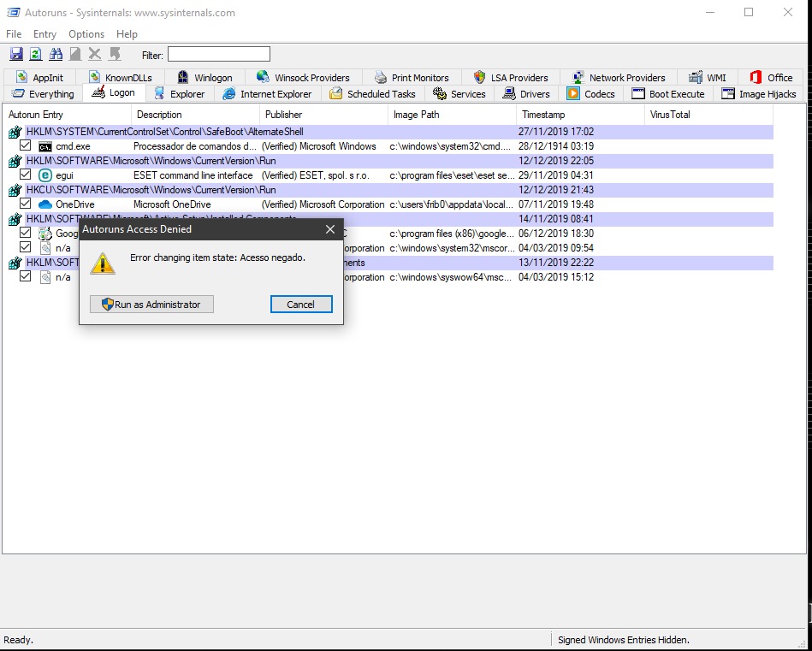Image resolution: width=812 pixels, height=651 pixels.
Task: Uncheck the cmd.exe autorun entry
Action: 25,145
